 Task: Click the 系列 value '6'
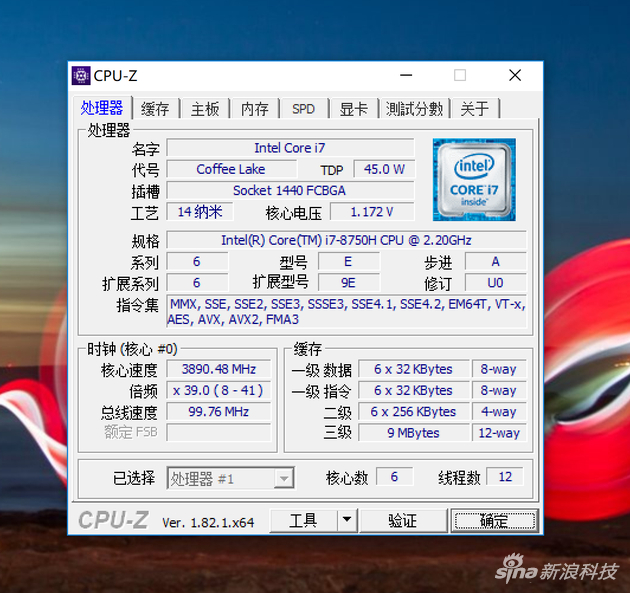coord(197,262)
